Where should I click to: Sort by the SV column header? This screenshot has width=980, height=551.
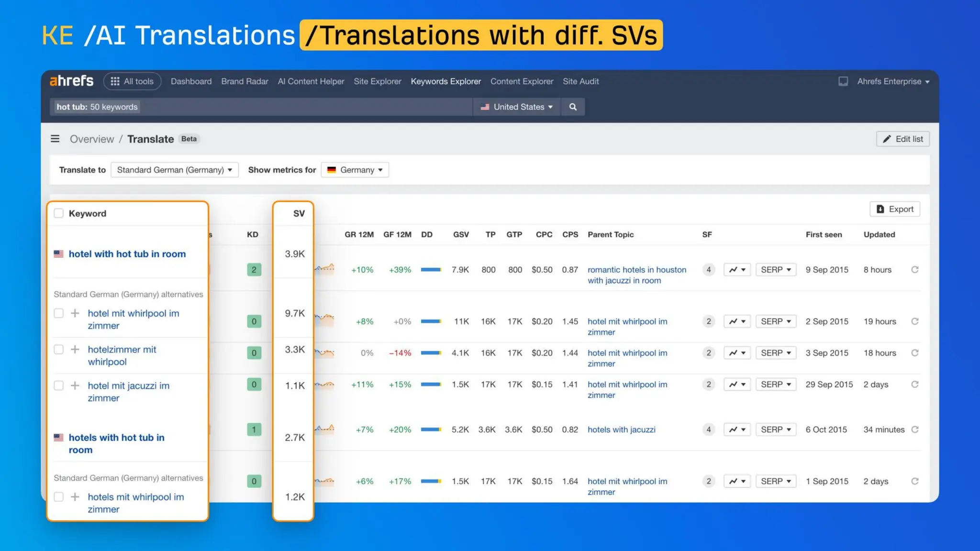coord(299,213)
